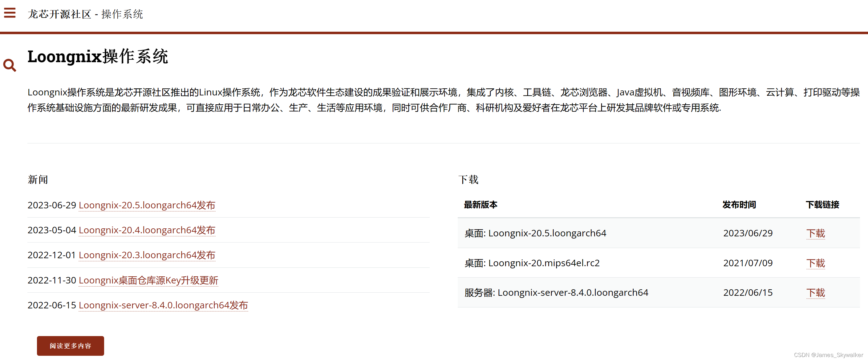Open Loongnix桌面仓库源Key升级更新 link
868x361 pixels.
point(148,280)
